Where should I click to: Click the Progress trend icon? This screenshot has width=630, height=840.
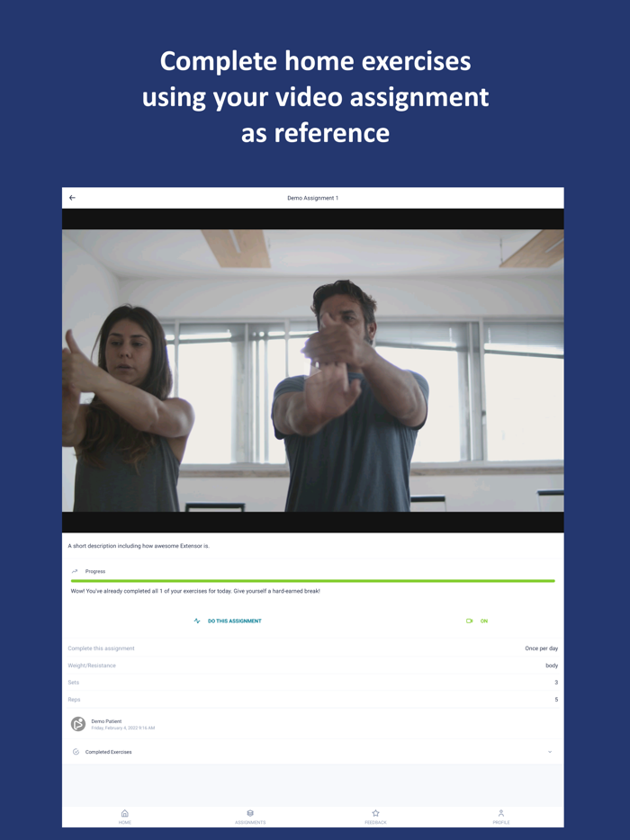pyautogui.click(x=75, y=571)
